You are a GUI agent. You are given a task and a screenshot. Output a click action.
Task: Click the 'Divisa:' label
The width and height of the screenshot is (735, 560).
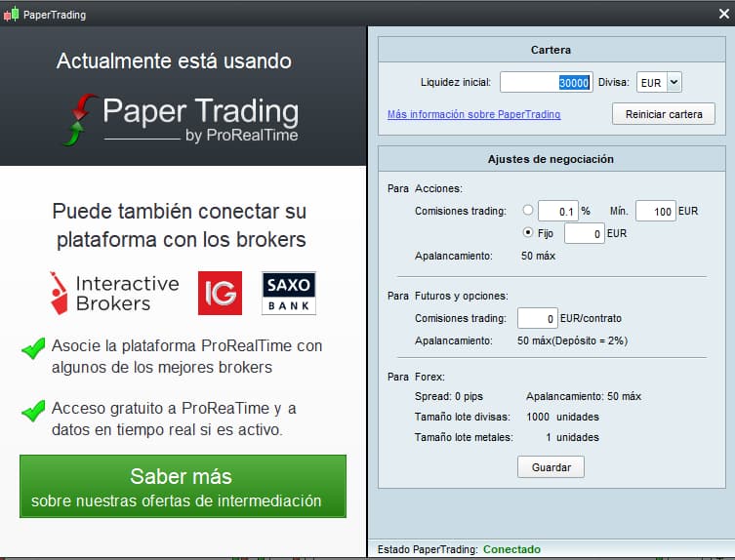click(x=614, y=82)
